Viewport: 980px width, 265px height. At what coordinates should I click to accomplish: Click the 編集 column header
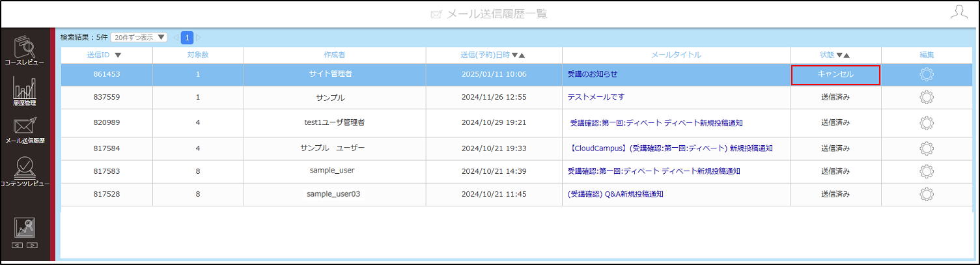click(927, 55)
